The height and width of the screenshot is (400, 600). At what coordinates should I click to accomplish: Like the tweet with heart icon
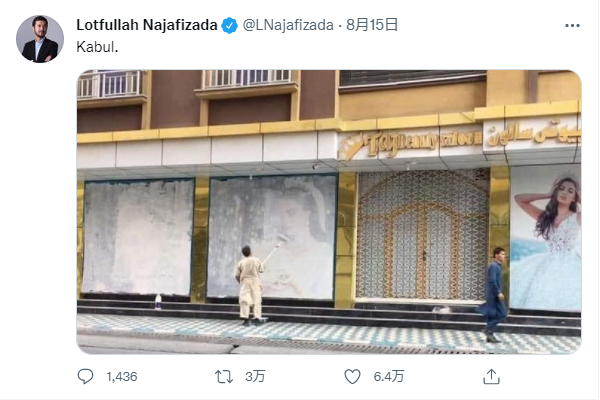[352, 377]
